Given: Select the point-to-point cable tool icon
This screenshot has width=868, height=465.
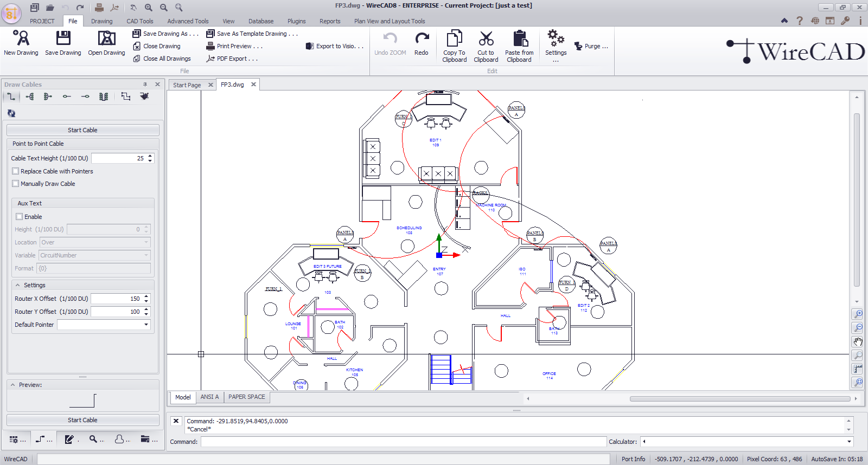Looking at the screenshot, I should pyautogui.click(x=11, y=96).
